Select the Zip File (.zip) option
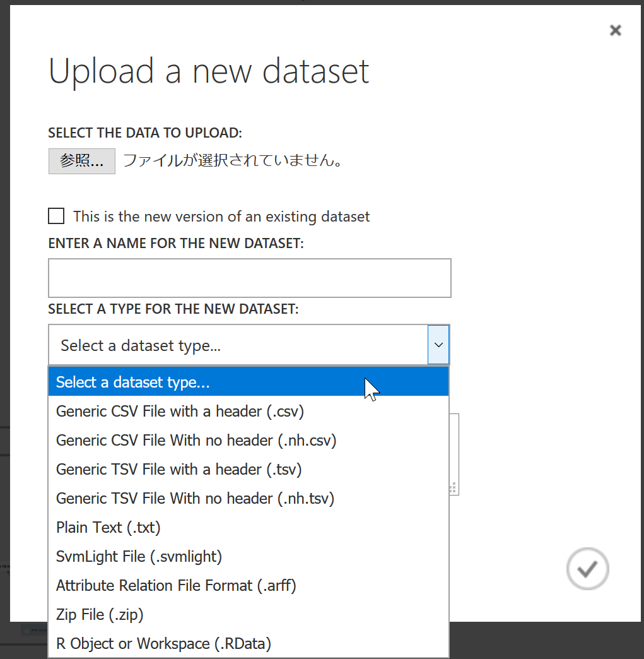The image size is (644, 659). click(100, 615)
